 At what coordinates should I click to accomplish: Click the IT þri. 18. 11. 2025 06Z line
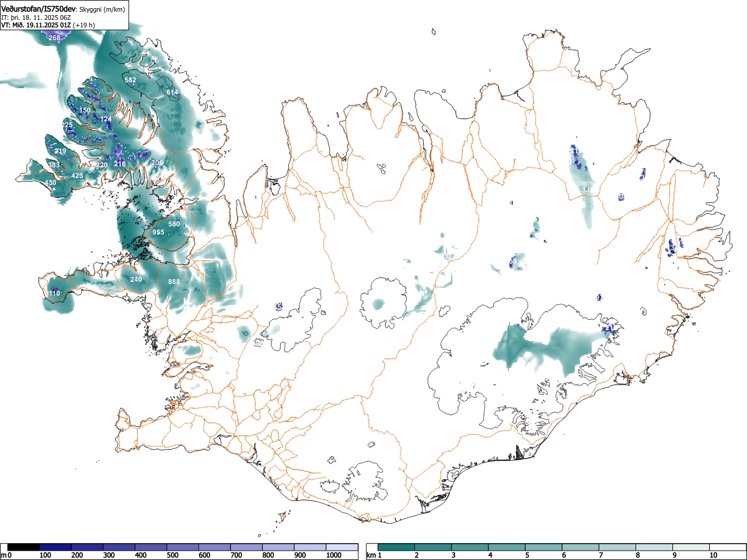click(x=36, y=17)
